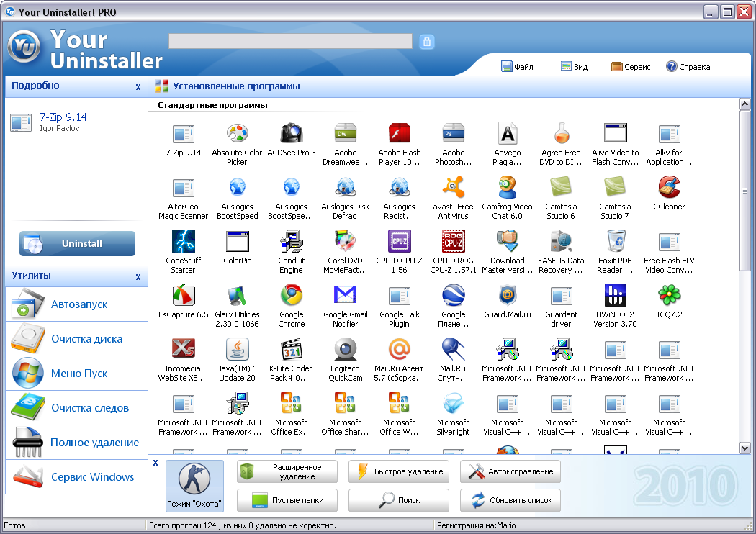
Task: Select Logitech QuickCam icon
Action: 345,349
